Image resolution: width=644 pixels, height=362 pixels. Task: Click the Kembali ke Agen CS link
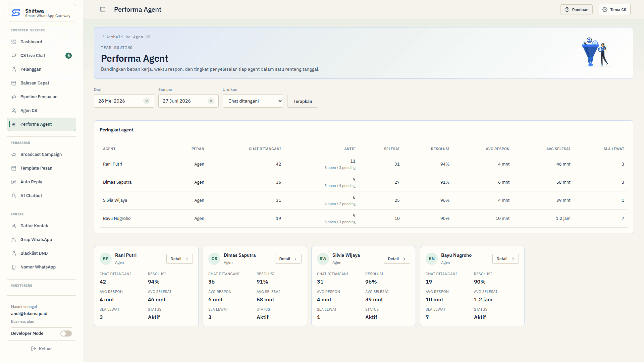[126, 37]
